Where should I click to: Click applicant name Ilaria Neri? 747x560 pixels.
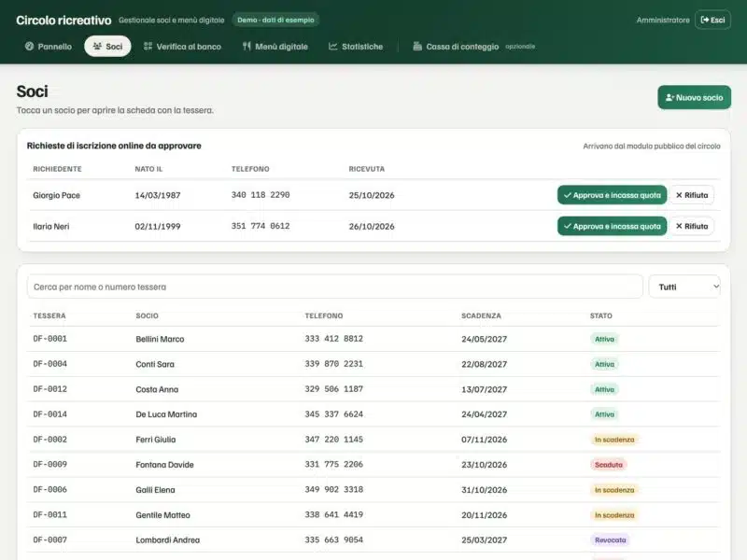click(51, 226)
